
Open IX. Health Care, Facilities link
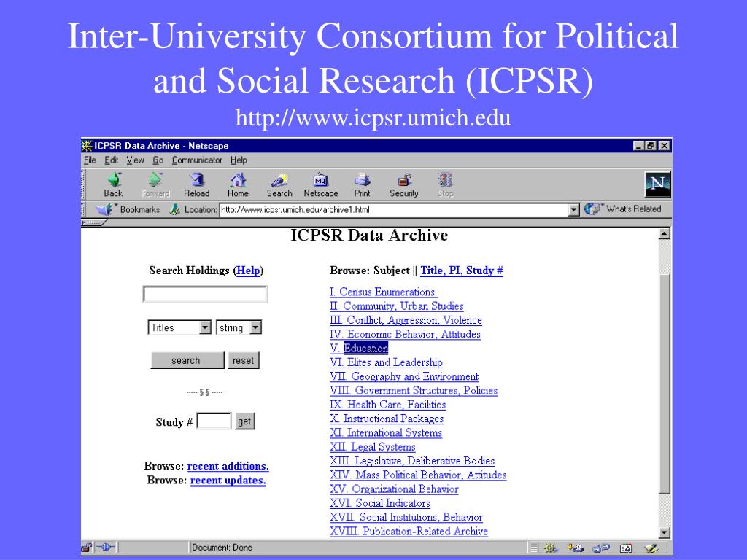(x=388, y=405)
